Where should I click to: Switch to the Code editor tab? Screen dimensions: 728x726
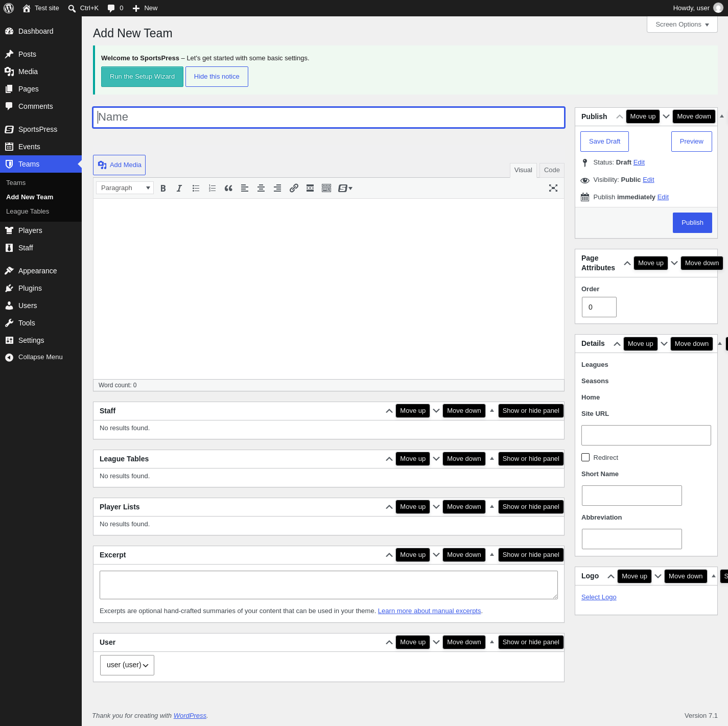point(552,170)
